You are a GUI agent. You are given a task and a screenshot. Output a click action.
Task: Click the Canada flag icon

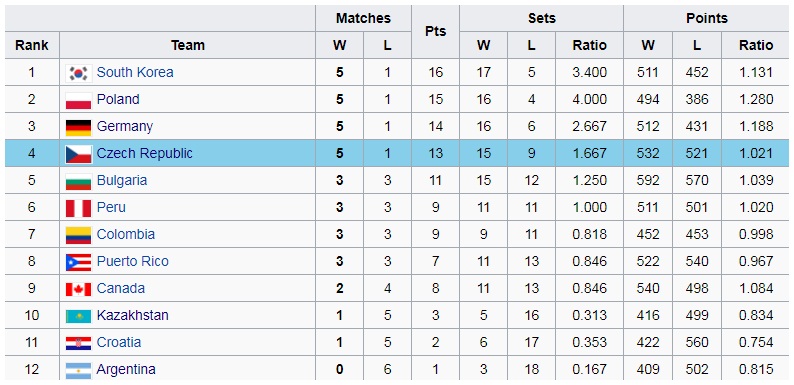(78, 289)
